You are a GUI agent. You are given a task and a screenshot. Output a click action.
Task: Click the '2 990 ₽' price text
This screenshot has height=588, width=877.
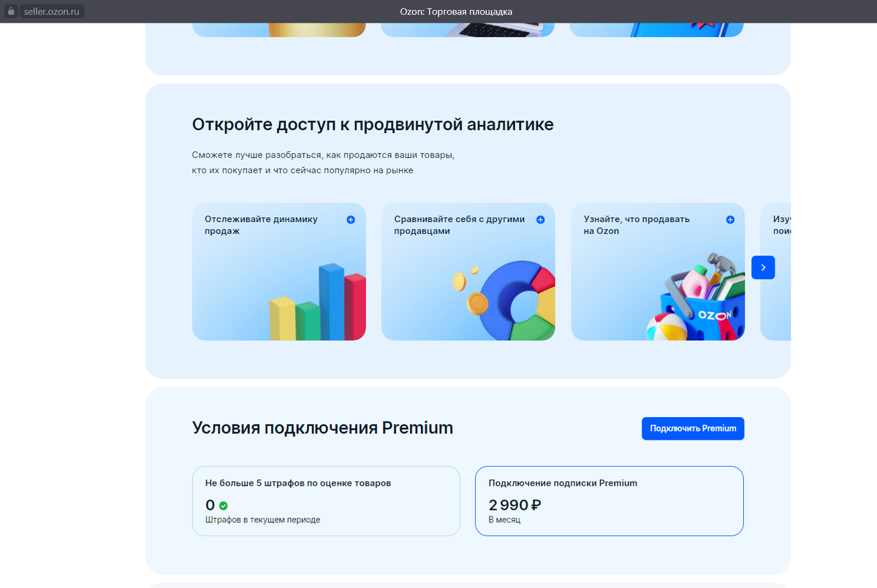pos(515,505)
